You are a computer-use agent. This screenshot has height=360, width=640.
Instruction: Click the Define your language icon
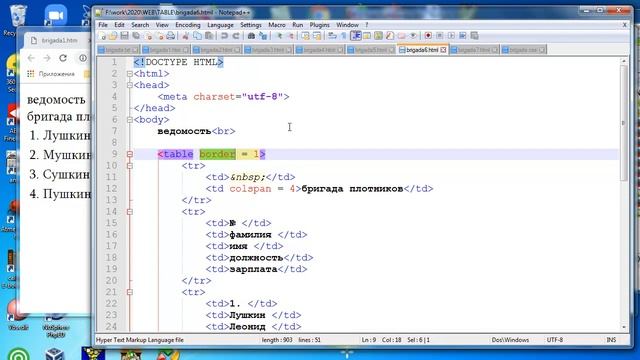pos(367,36)
